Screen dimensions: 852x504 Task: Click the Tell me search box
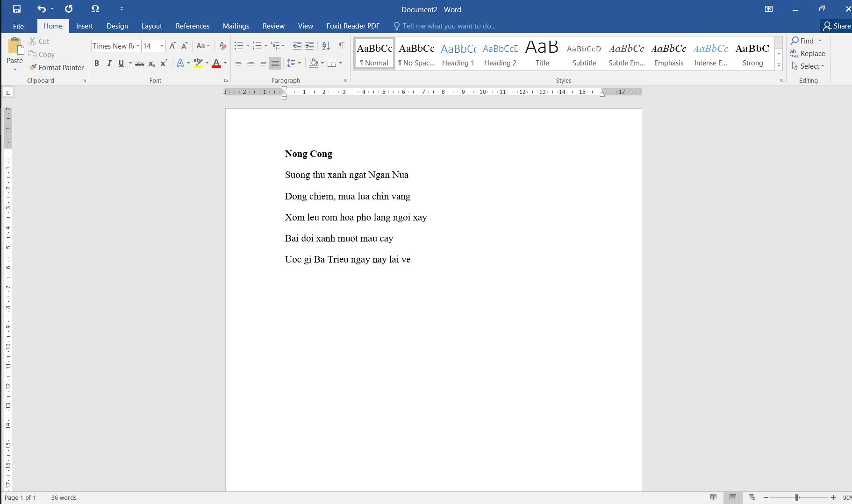tap(444, 26)
